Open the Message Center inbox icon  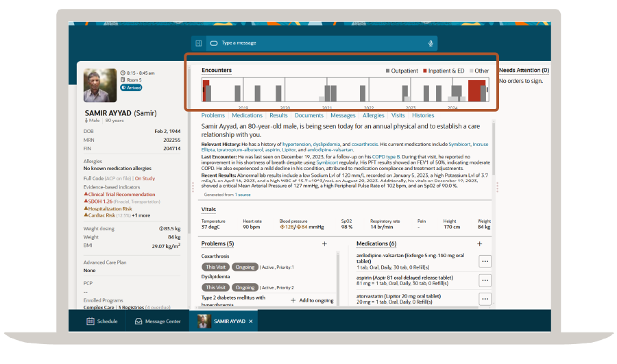pos(138,321)
